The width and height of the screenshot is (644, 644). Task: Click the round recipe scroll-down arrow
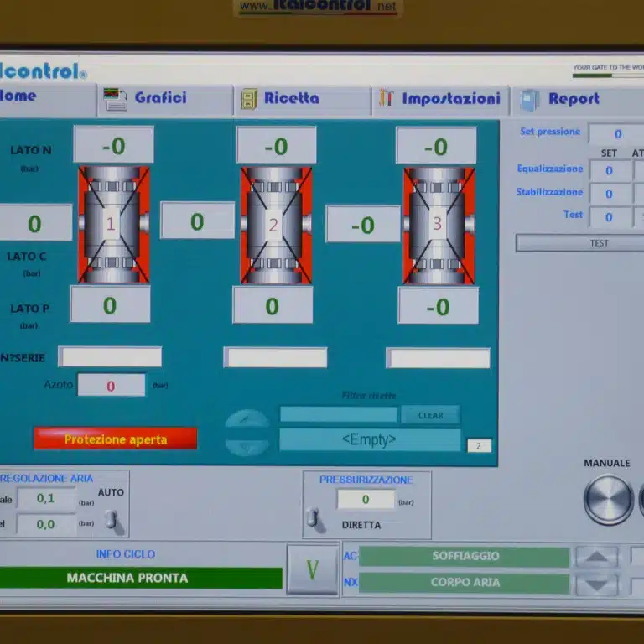coord(247,446)
